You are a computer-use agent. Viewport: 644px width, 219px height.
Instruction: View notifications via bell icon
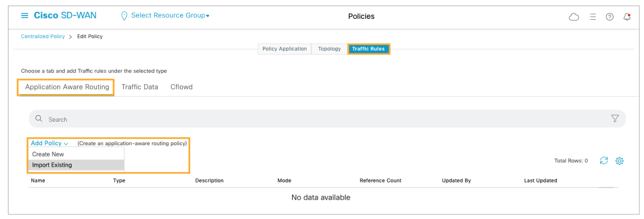coord(627,17)
